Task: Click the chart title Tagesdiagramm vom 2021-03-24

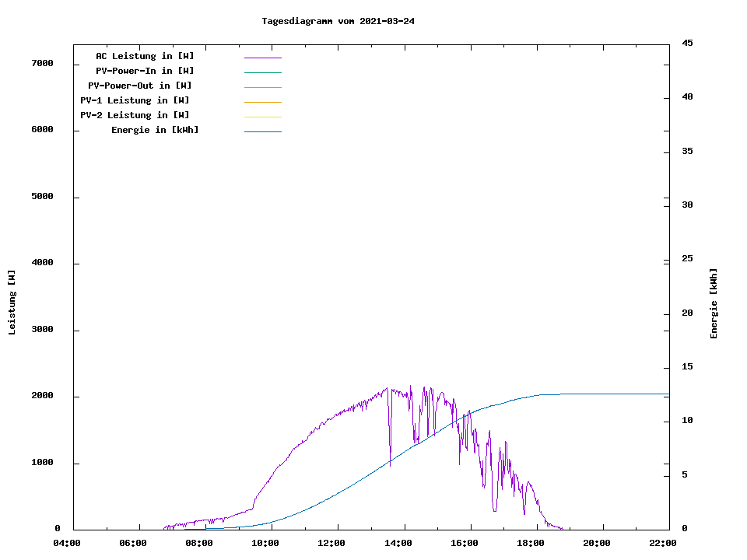Action: coord(338,21)
